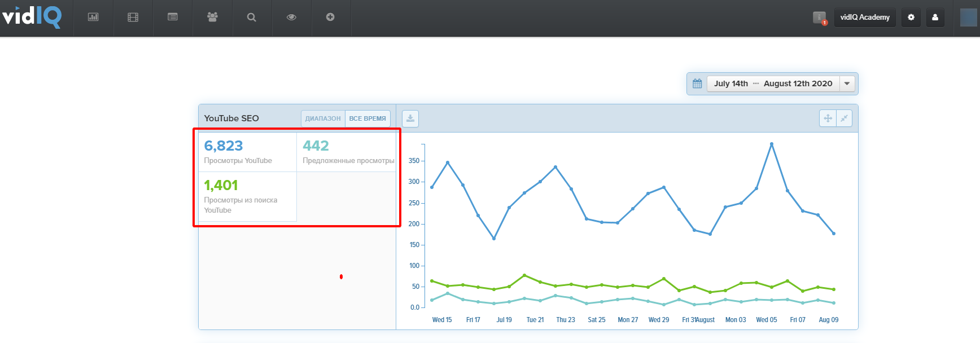Select the ВСЕ ВРЕМЯ toggle
This screenshot has height=343, width=980.
[x=368, y=118]
